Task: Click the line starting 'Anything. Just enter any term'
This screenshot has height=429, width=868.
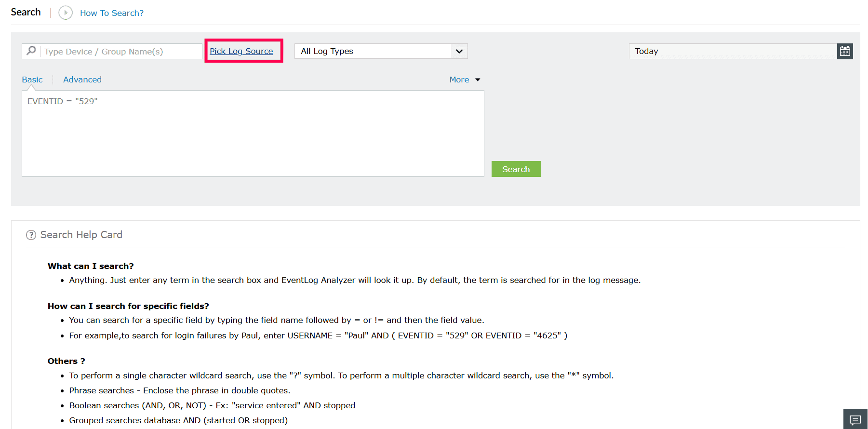Action: tap(355, 280)
